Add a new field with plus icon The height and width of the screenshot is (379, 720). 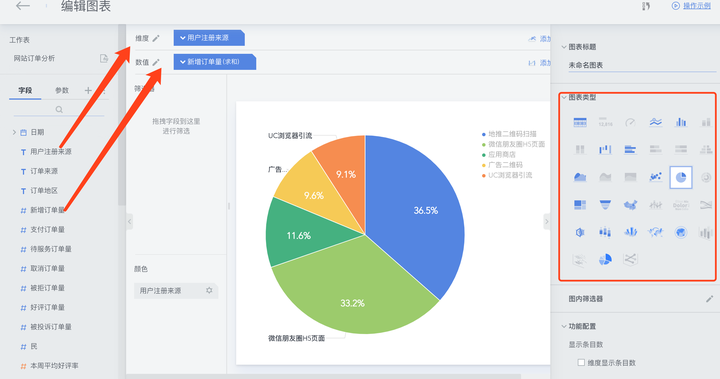[88, 91]
